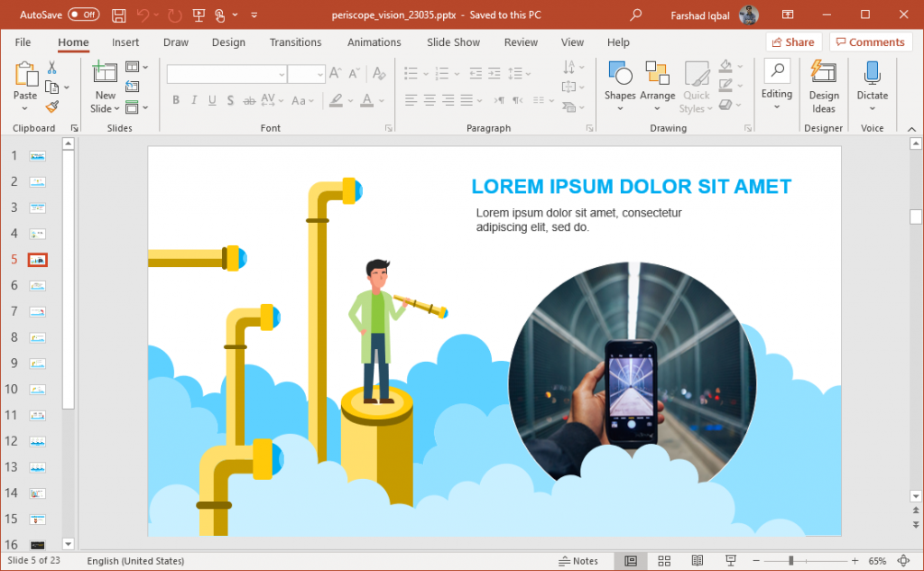The height and width of the screenshot is (571, 924).
Task: Expand the New Slide layout options
Action: click(x=115, y=107)
